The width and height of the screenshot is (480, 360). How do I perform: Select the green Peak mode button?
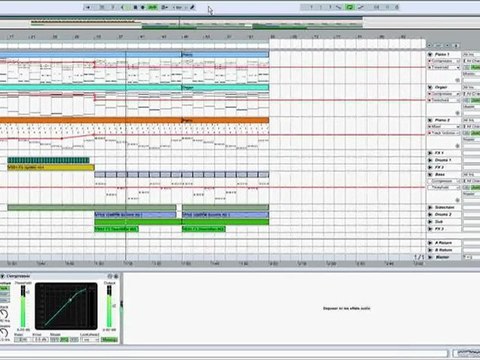point(4,288)
